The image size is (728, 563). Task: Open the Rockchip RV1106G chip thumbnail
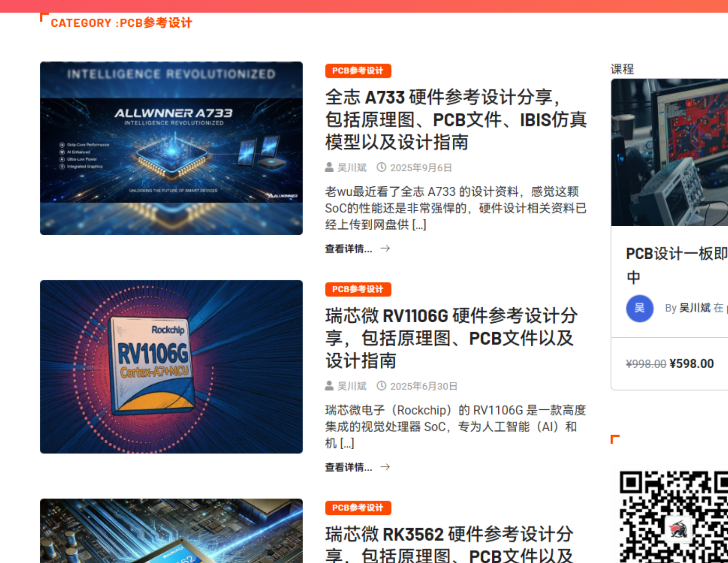pos(171,367)
